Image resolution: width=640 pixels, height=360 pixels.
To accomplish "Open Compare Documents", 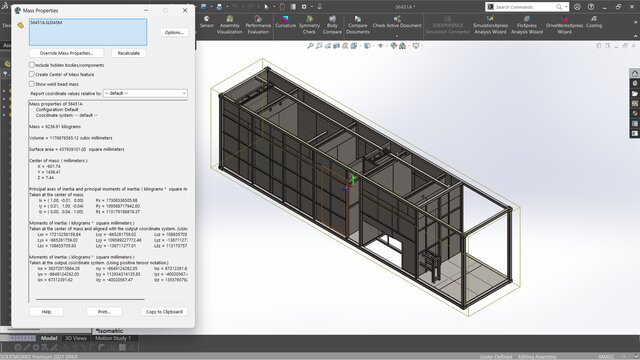I will pyautogui.click(x=358, y=25).
